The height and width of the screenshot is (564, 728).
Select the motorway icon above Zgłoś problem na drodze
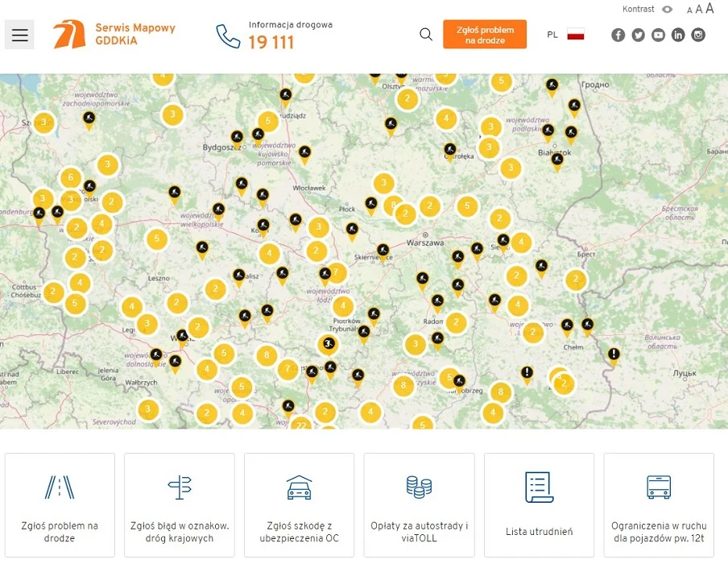(60, 487)
